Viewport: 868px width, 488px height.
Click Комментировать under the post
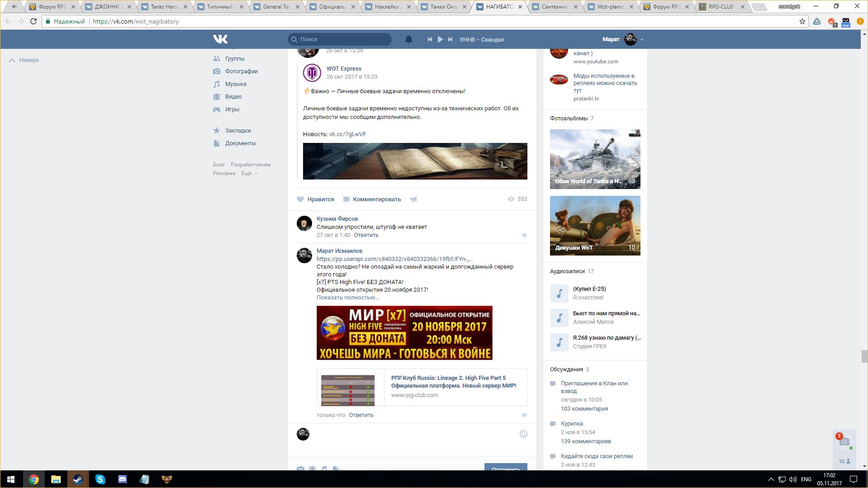click(x=372, y=199)
